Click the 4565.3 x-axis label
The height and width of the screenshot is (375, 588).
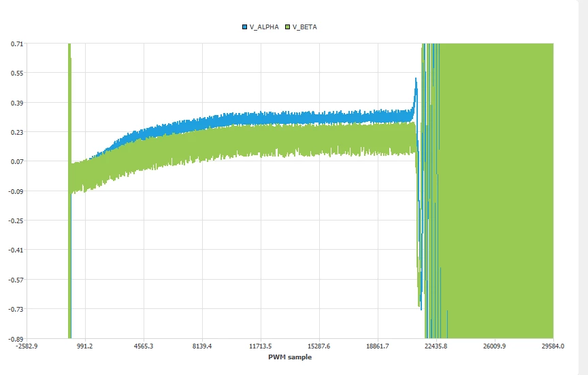click(144, 346)
